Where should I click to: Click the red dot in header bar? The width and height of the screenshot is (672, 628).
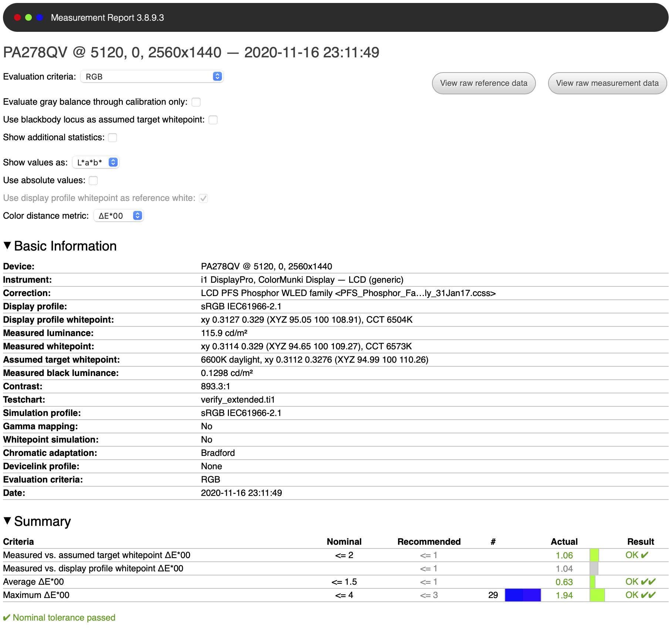pos(17,17)
